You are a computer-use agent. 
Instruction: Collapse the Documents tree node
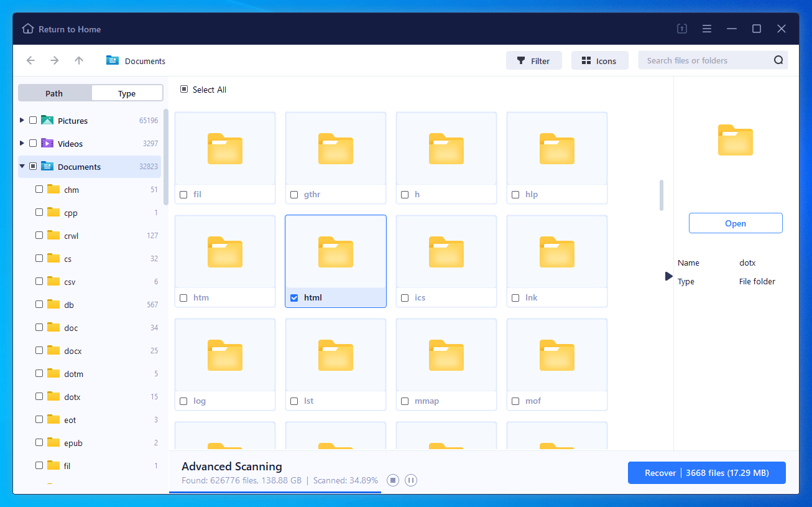pyautogui.click(x=22, y=166)
